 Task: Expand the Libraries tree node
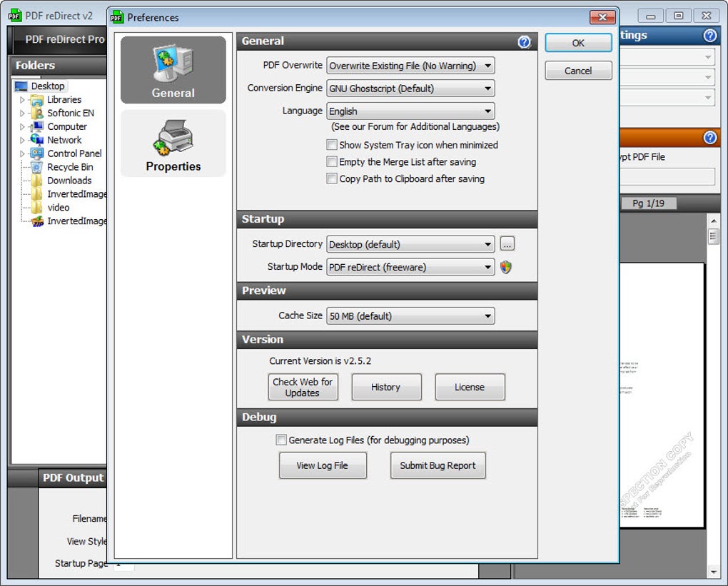(22, 100)
